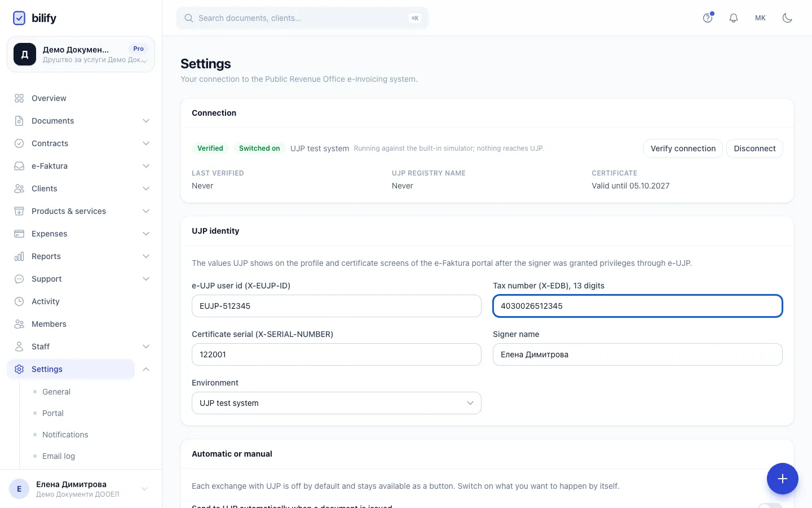
Task: Click the Contracts checkmark icon
Action: tap(19, 143)
